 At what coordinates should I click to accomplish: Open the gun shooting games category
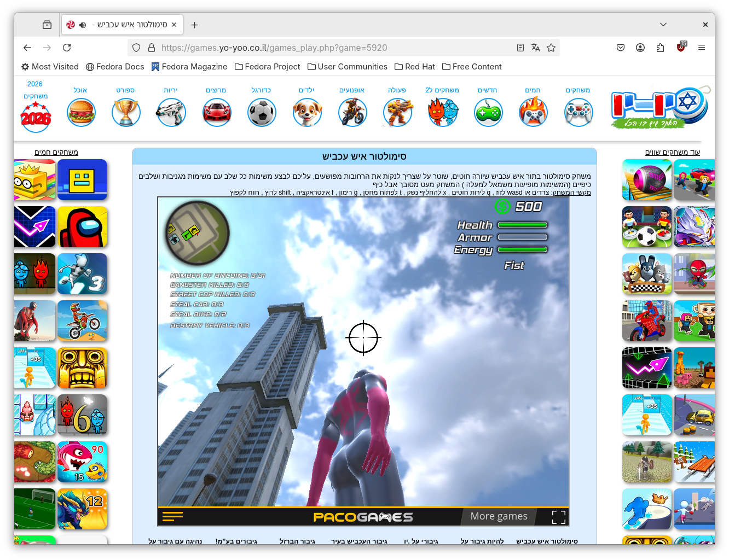(x=171, y=113)
